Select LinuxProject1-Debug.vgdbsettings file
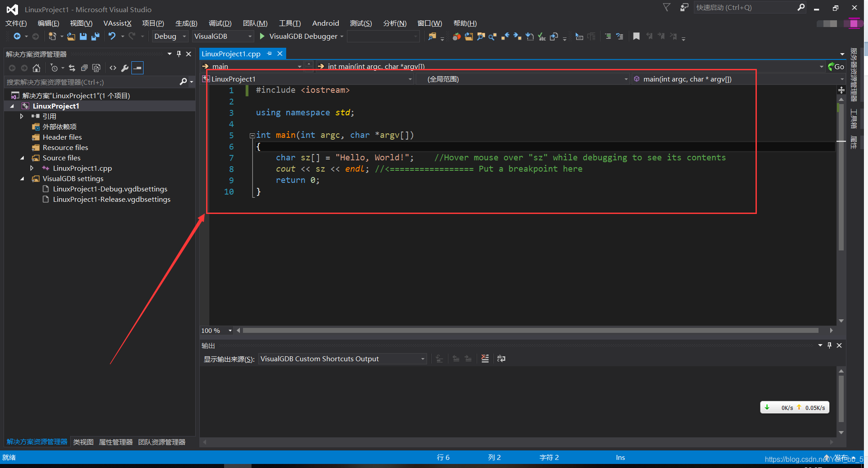Viewport: 868px width, 468px height. (110, 189)
